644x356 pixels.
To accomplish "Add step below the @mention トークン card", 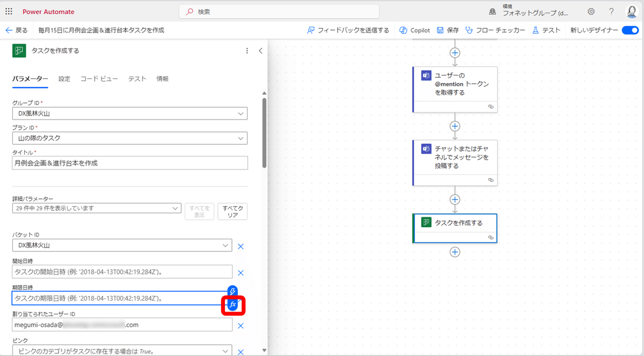I will point(455,126).
